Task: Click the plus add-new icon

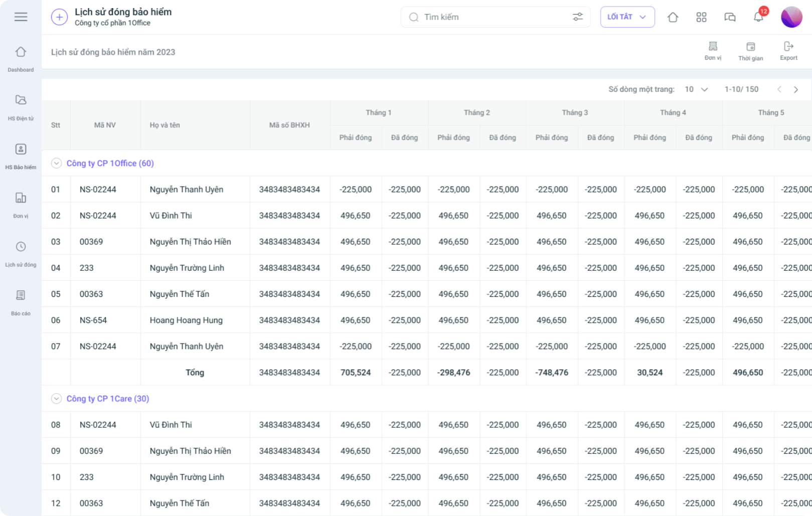Action: pyautogui.click(x=59, y=17)
